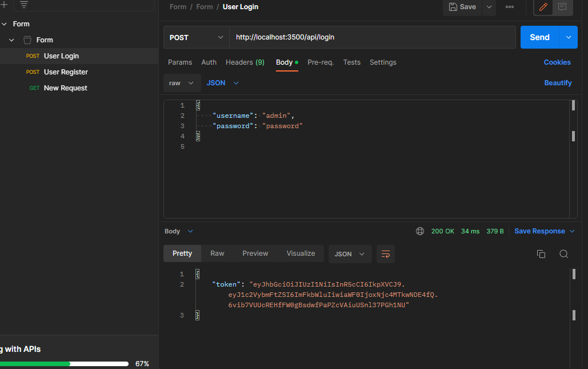Image resolution: width=588 pixels, height=369 pixels.
Task: Change JSON body language dropdown
Action: (x=222, y=83)
